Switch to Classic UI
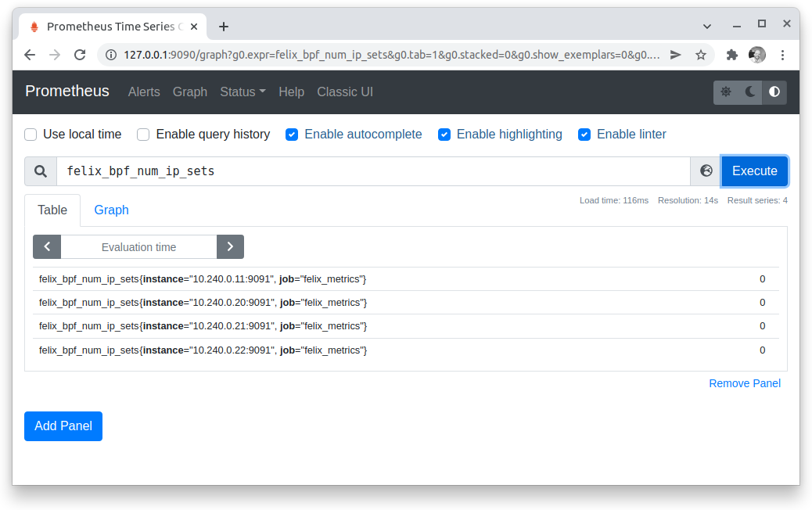This screenshot has width=812, height=510. click(345, 92)
